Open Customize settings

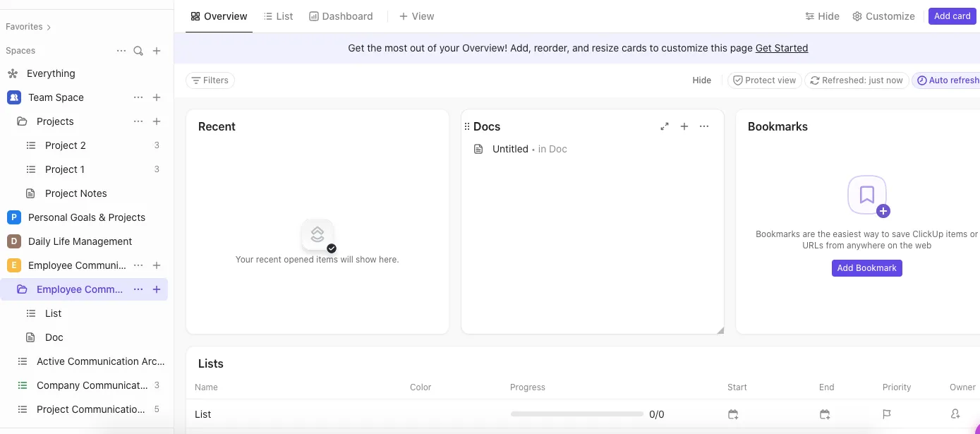pyautogui.click(x=883, y=16)
